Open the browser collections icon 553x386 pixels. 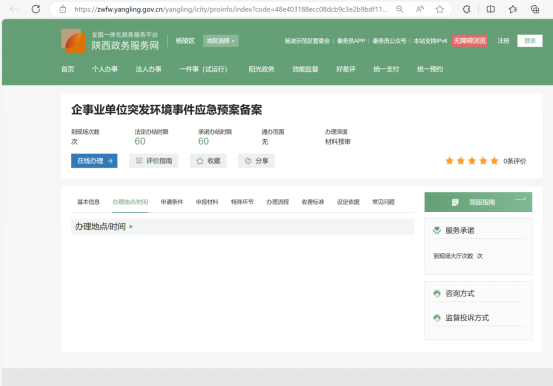click(x=535, y=9)
